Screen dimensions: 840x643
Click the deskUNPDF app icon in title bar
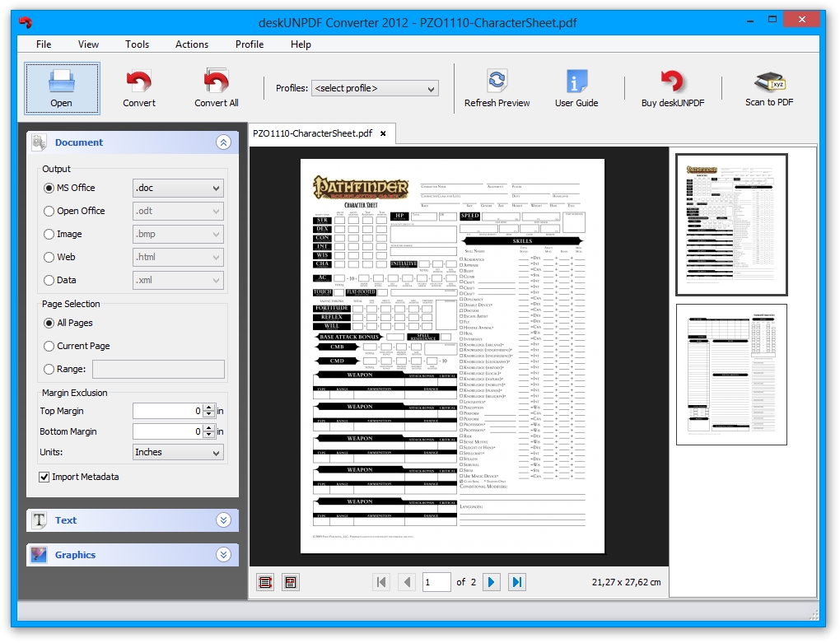tap(26, 22)
